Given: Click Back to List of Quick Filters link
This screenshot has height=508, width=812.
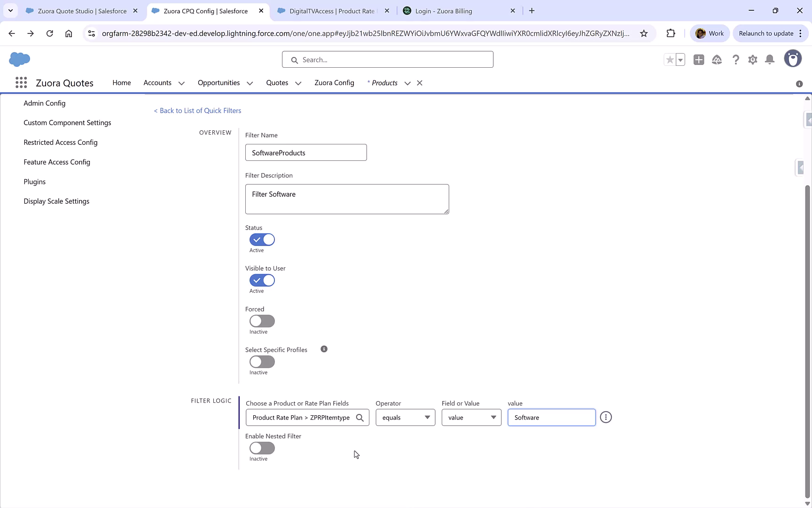Looking at the screenshot, I should (x=197, y=110).
